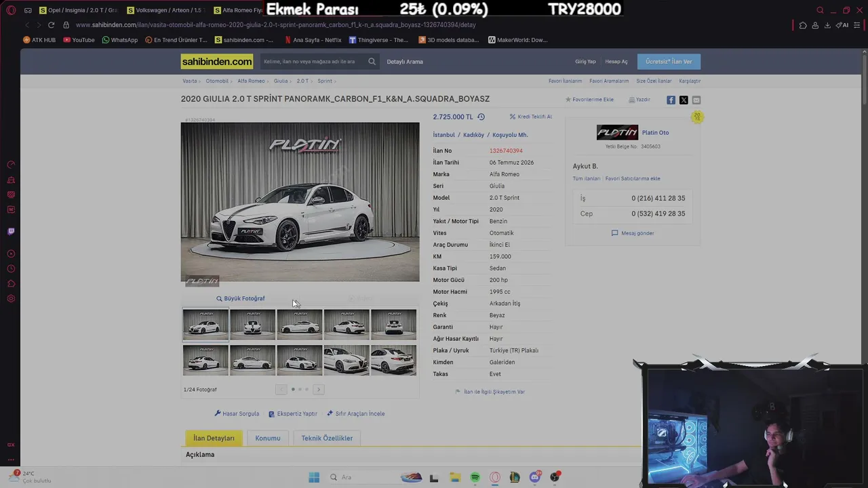
Task: Open Tüm İlanları seller link
Action: tap(587, 179)
